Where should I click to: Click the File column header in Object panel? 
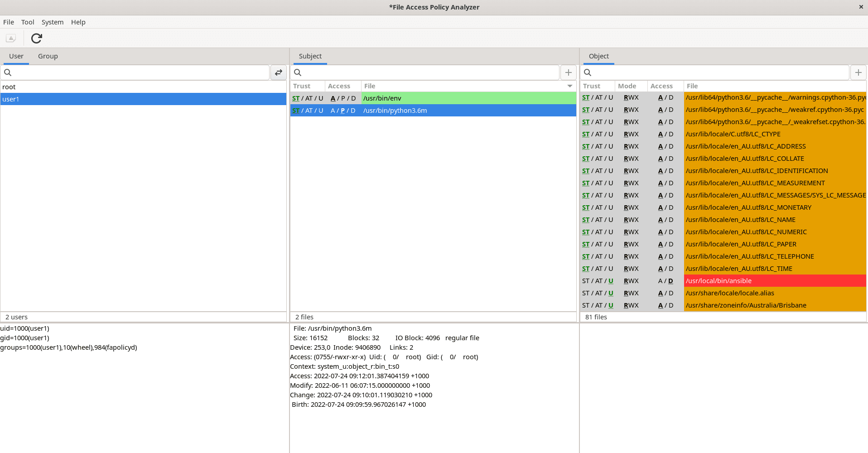pos(775,86)
